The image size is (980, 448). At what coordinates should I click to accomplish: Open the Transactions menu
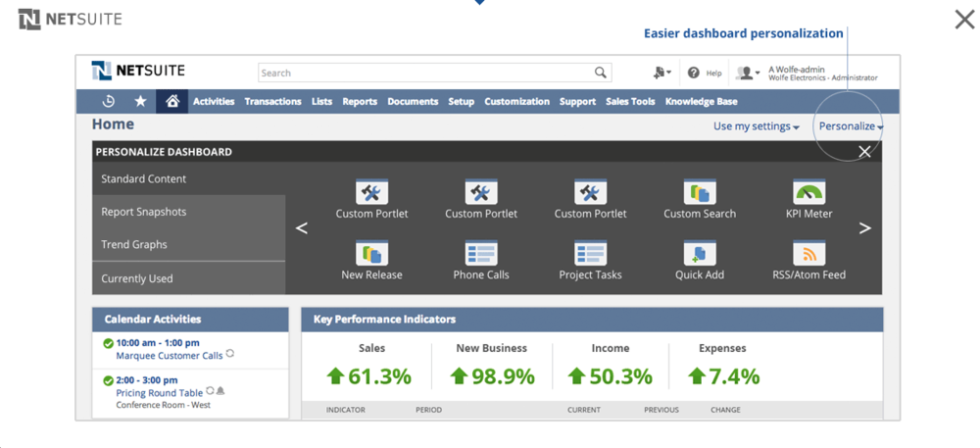pyautogui.click(x=272, y=102)
